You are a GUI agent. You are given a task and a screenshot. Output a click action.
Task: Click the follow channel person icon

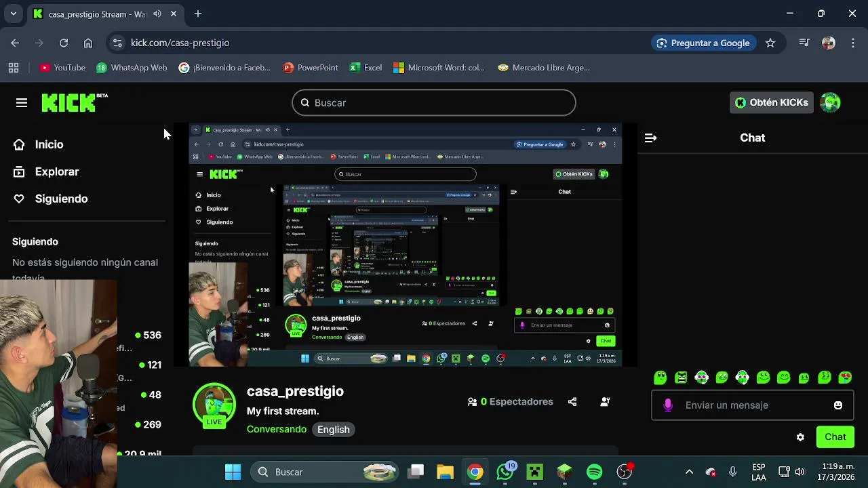click(605, 402)
